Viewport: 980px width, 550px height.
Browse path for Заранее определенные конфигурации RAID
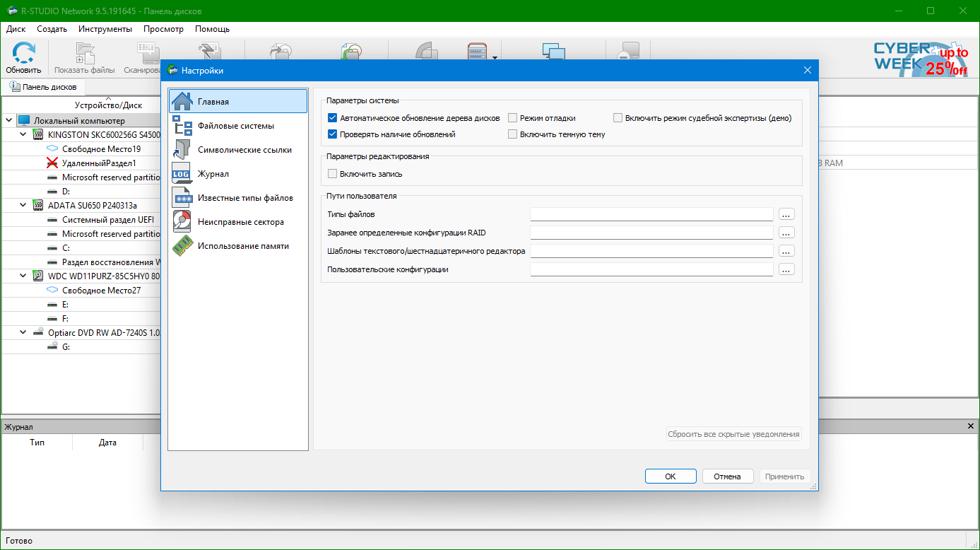coord(786,233)
